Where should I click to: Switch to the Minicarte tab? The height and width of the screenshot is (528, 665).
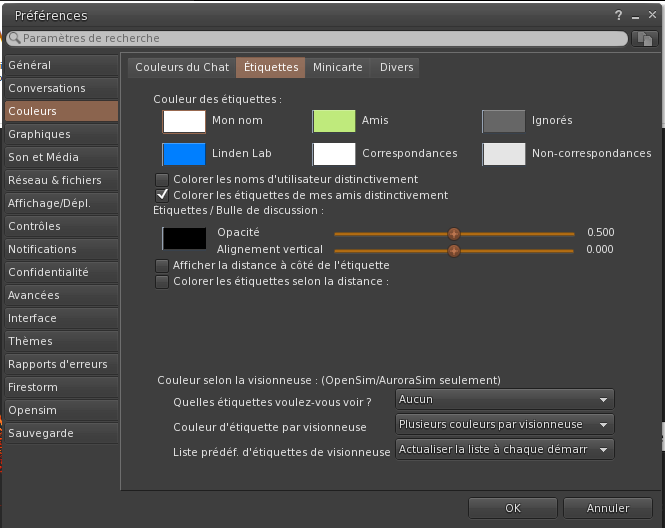click(336, 67)
